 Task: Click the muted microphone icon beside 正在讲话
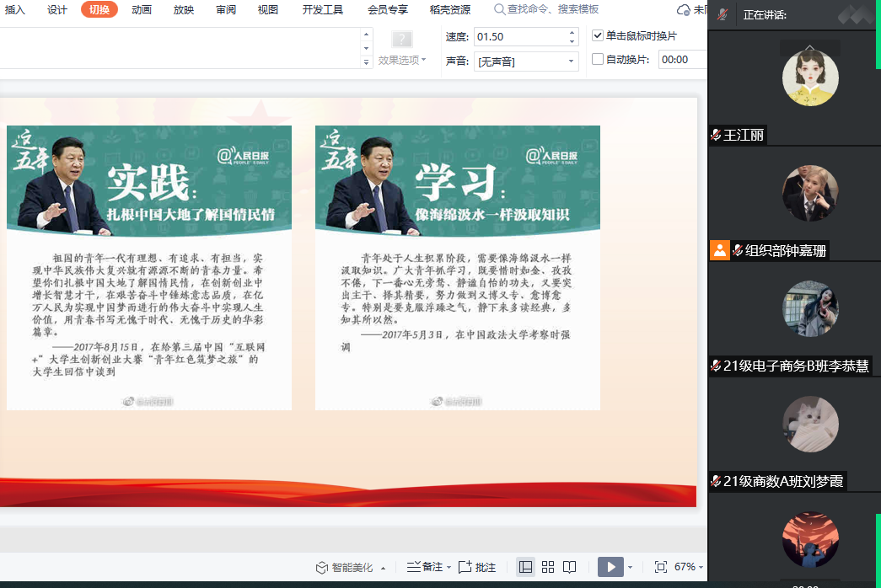coord(723,14)
